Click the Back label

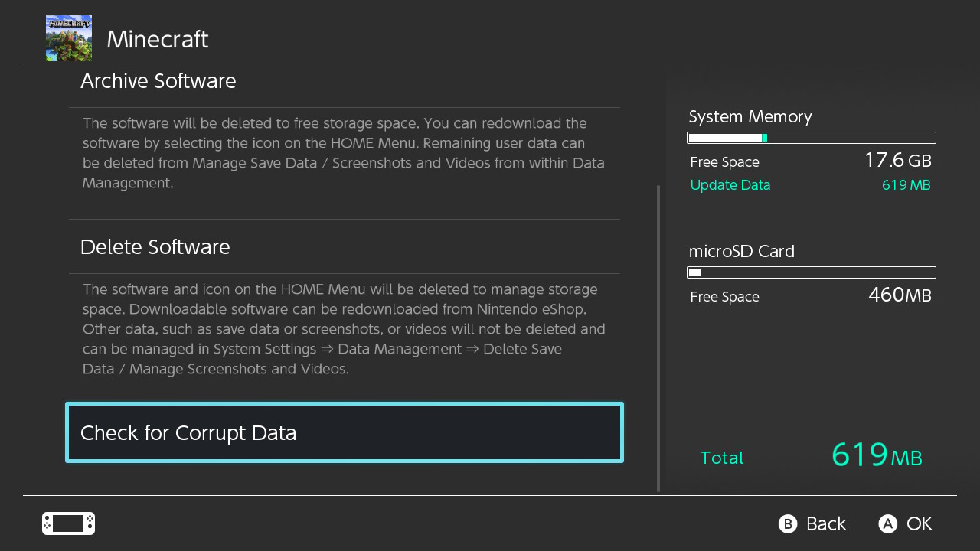coord(825,523)
